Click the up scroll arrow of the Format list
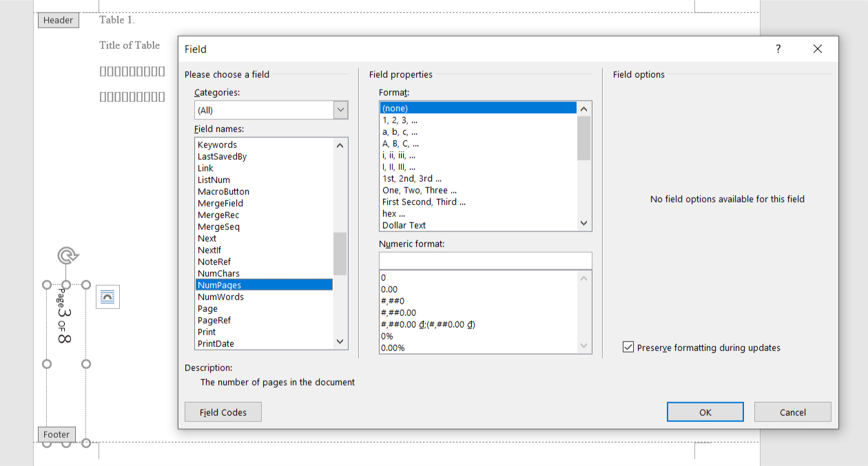This screenshot has width=868, height=466. pyautogui.click(x=583, y=107)
